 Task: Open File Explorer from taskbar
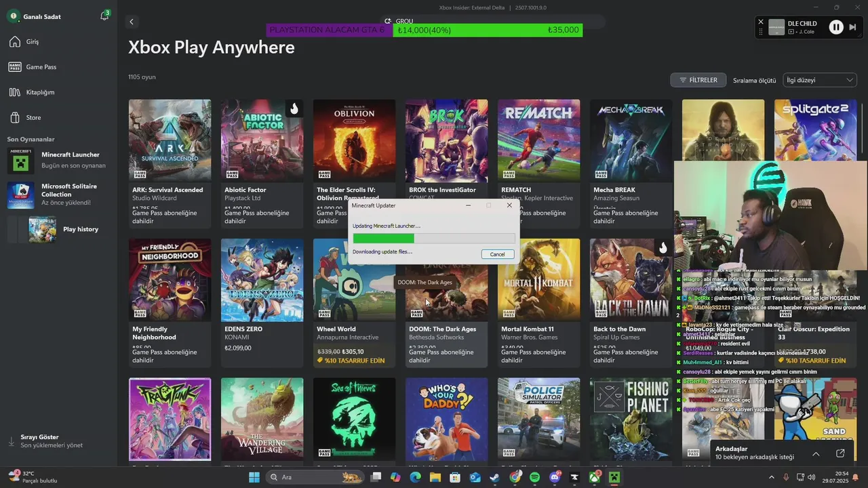435,477
